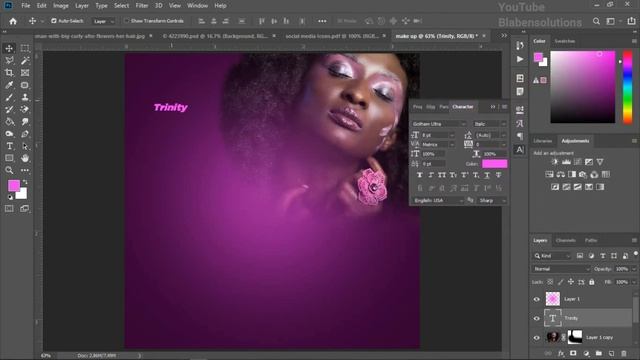Open the English: USA language dropdown
The width and height of the screenshot is (640, 360).
pos(438,200)
